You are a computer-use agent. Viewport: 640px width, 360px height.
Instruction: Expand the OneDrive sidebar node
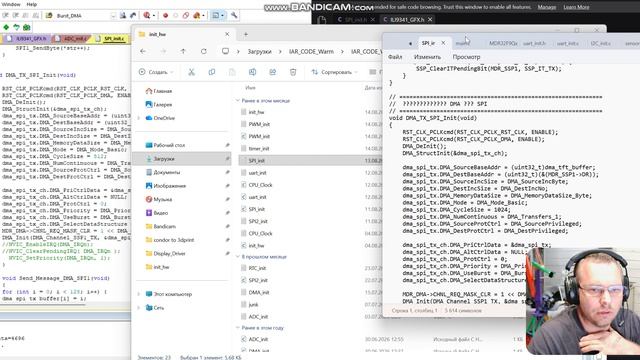tap(139, 118)
